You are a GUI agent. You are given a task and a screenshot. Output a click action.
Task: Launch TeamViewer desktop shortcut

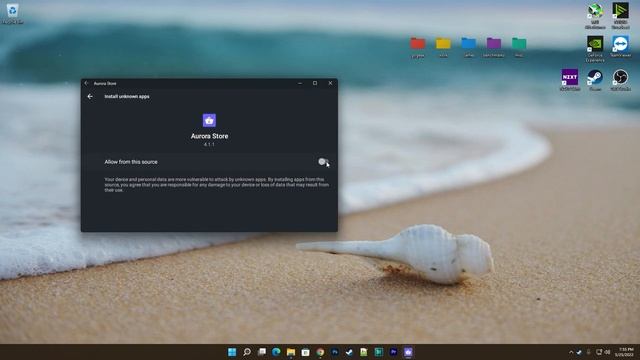coord(620,46)
